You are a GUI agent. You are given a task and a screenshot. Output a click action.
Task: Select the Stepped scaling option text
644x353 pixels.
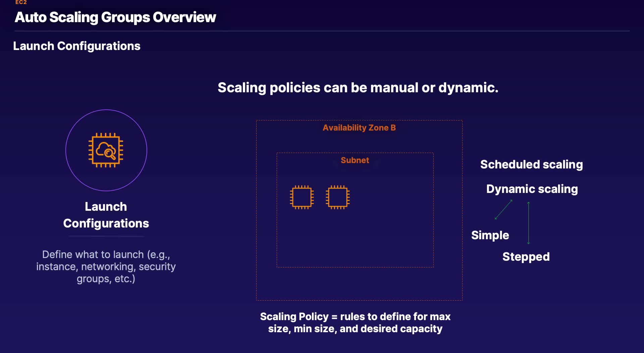[526, 257]
